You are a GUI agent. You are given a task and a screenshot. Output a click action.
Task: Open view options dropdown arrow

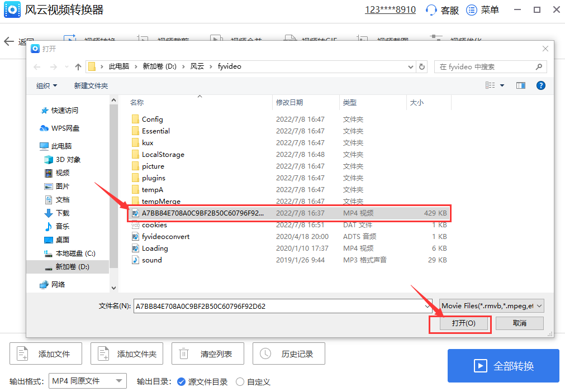click(x=502, y=85)
